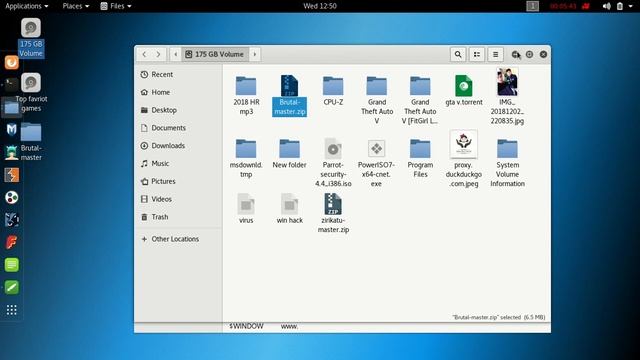Open Videos in the sidebar
Viewport: 640px width, 360px height.
[x=178, y=199]
